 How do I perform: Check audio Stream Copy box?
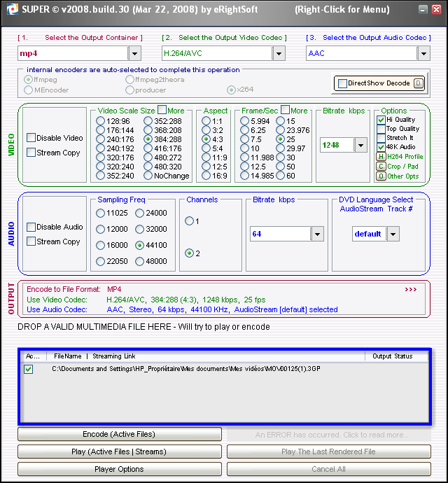coord(31,241)
